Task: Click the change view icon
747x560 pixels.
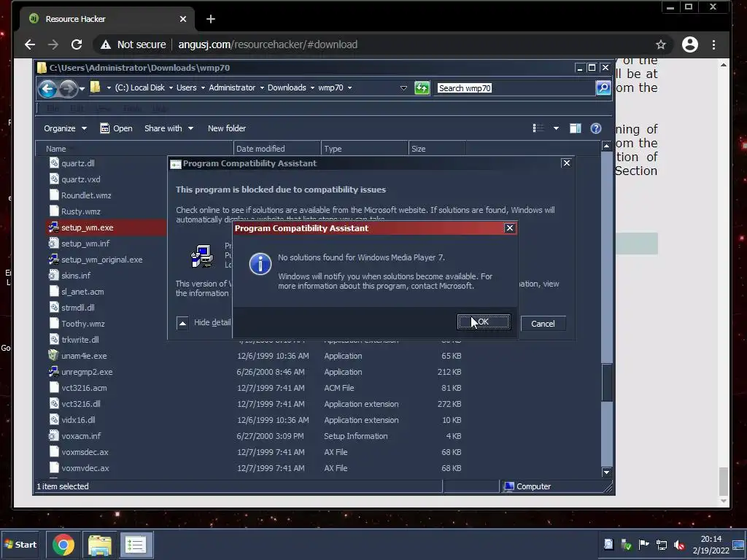Action: point(538,128)
